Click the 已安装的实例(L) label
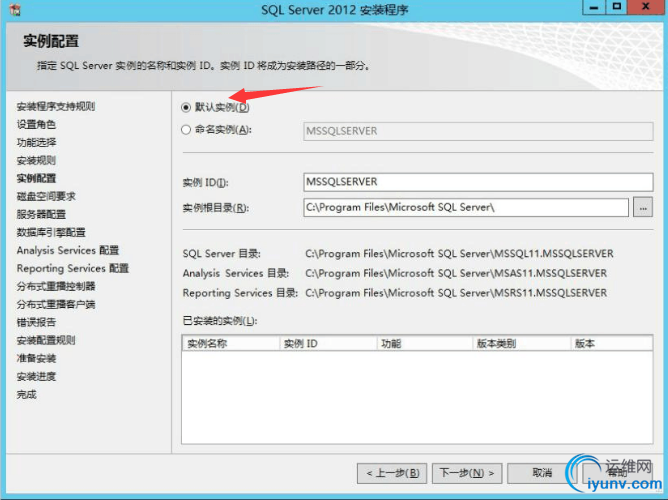The image size is (668, 500). pos(220,321)
